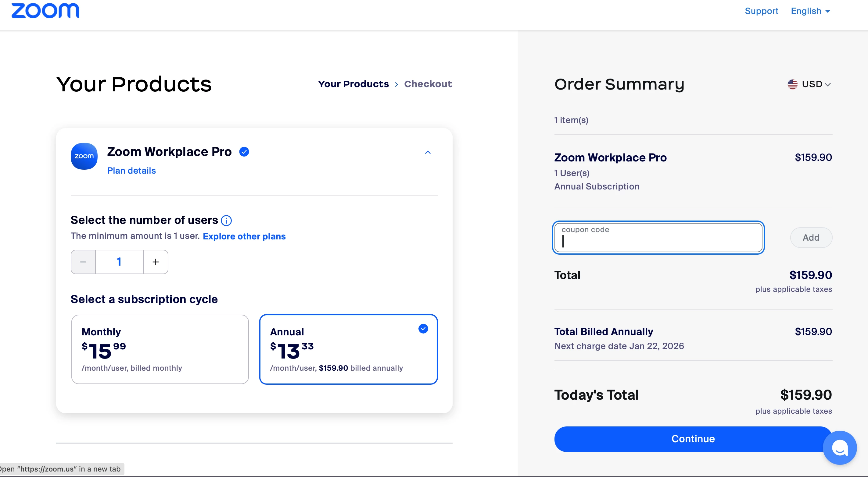Click the Explore other plans link
This screenshot has height=477, width=868.
244,236
